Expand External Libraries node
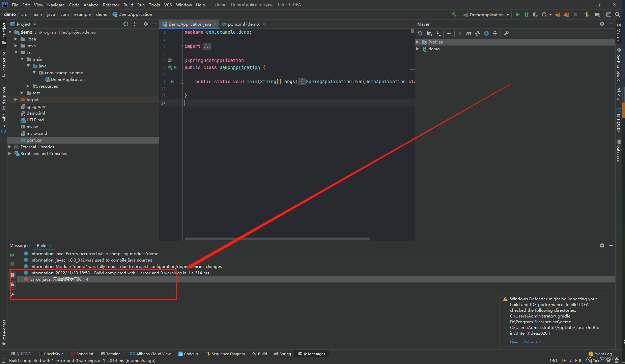Image resolution: width=625 pixels, height=364 pixels. tap(10, 147)
